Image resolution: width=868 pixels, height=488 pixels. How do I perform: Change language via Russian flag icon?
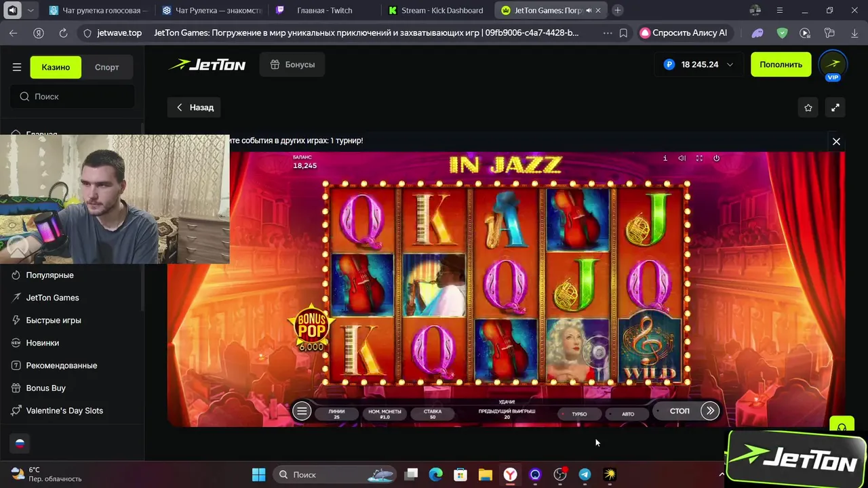click(20, 444)
